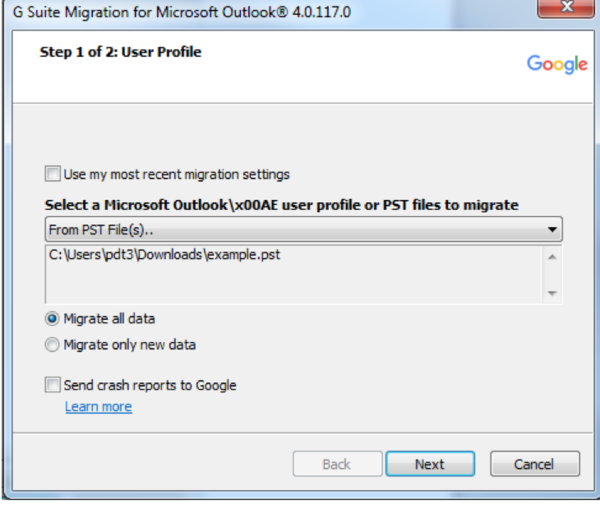This screenshot has height=505, width=600.
Task: Enable Use my most recent migration settings
Action: tap(52, 174)
